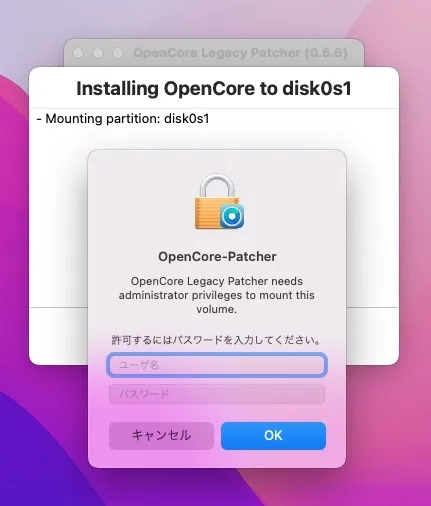
Task: Click the greyed close button of Patcher window
Action: point(78,53)
